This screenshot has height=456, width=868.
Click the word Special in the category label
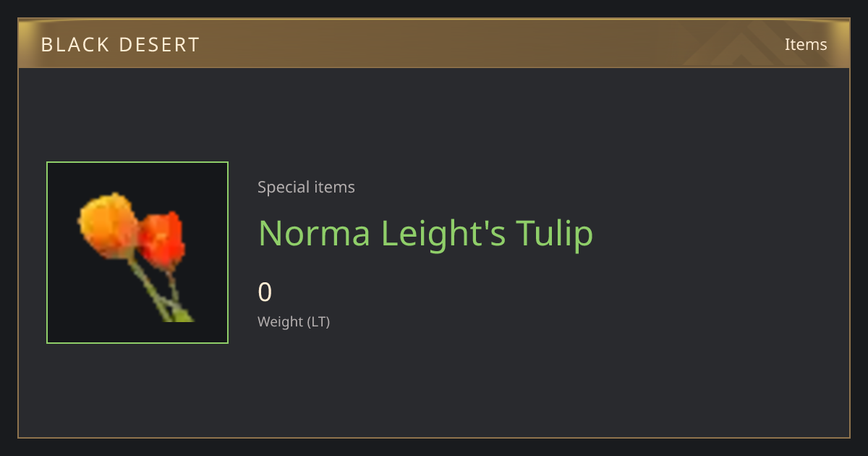point(281,187)
